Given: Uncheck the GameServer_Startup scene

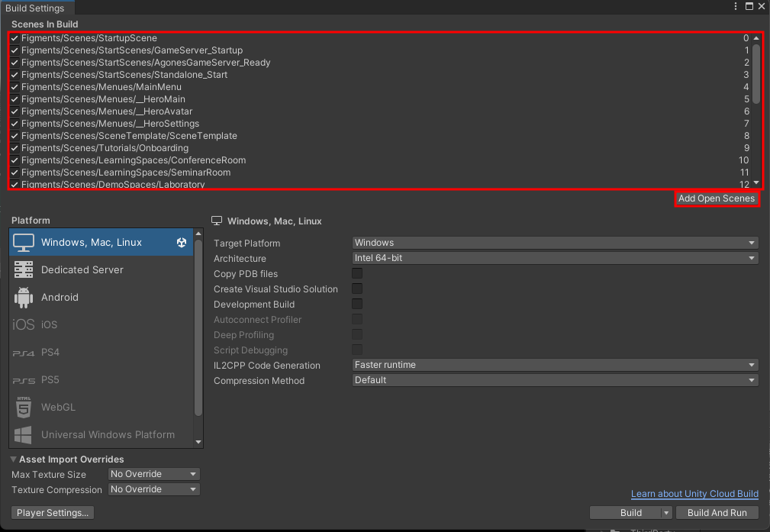Looking at the screenshot, I should point(14,50).
